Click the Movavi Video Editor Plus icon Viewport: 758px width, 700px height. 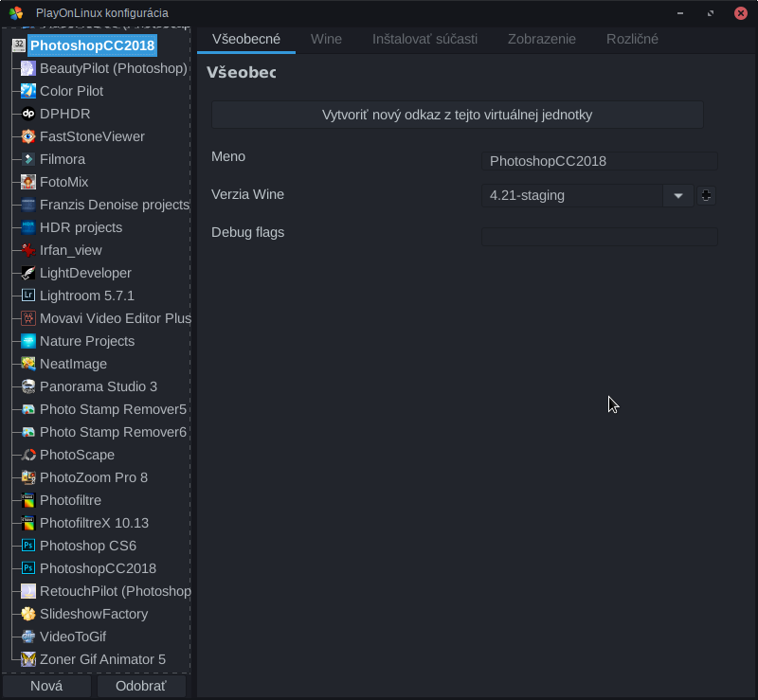pos(28,318)
